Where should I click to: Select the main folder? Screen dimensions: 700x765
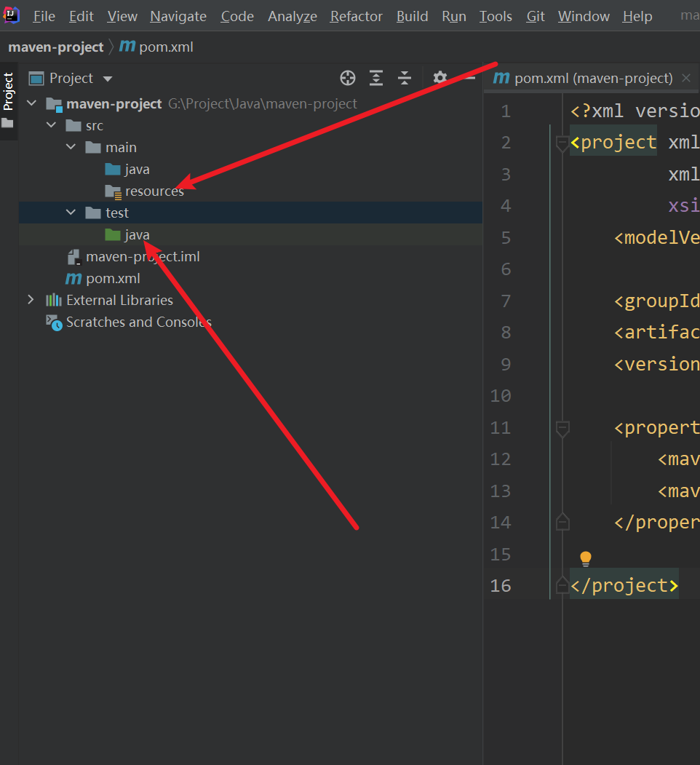(x=121, y=147)
